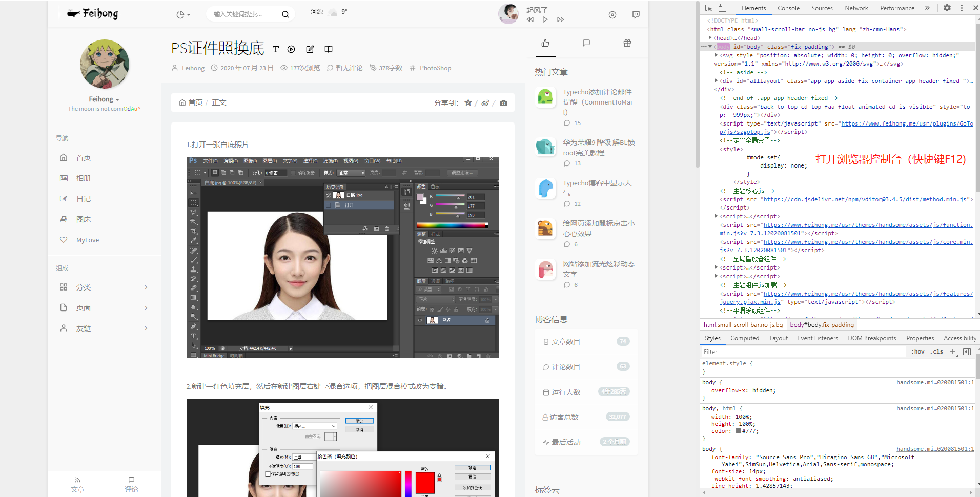Open author Feihong link under title

(193, 68)
